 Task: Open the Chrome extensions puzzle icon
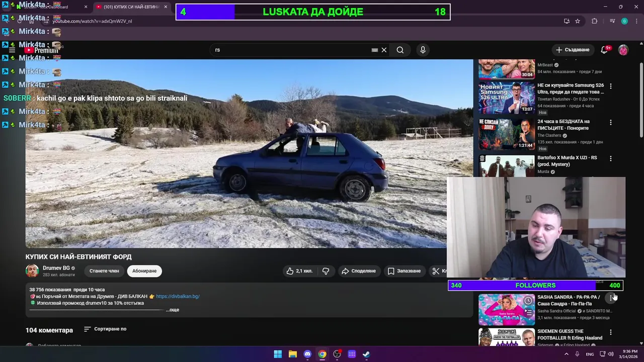595,21
